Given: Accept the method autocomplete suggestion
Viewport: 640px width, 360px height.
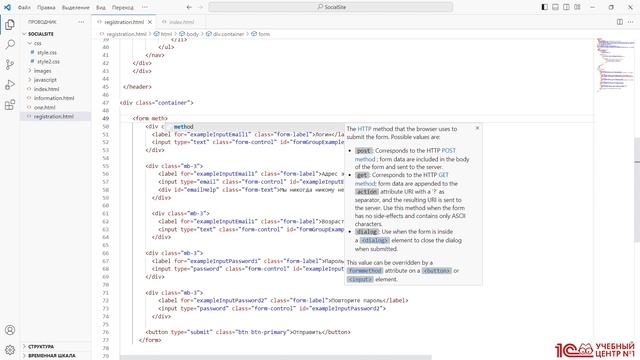Looking at the screenshot, I should (x=254, y=127).
